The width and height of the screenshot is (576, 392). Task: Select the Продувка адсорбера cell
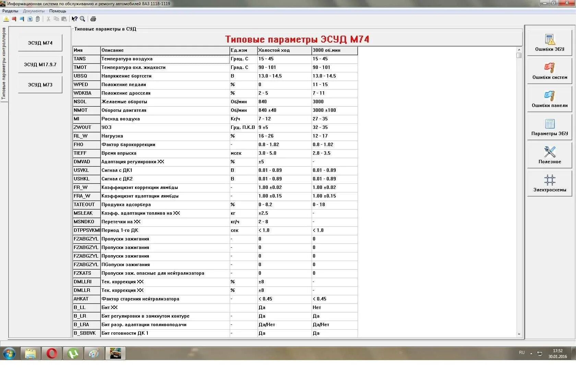[165, 205]
